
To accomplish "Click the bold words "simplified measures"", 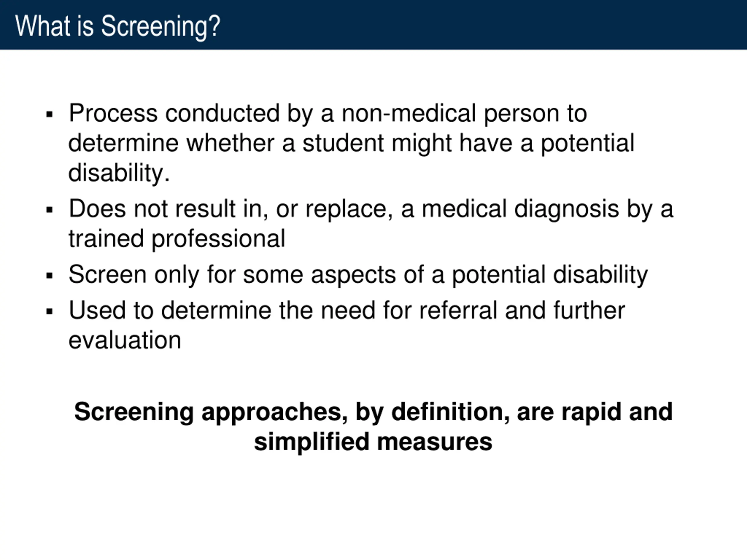I will click(x=373, y=442).
